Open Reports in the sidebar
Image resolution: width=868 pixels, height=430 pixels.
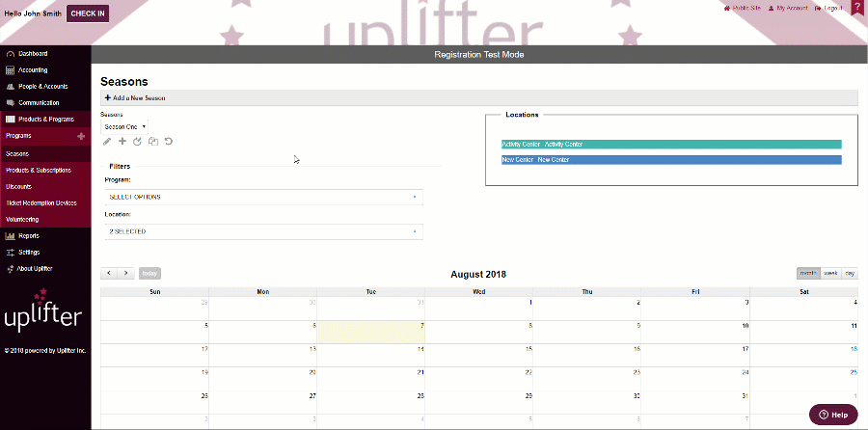[x=29, y=235]
